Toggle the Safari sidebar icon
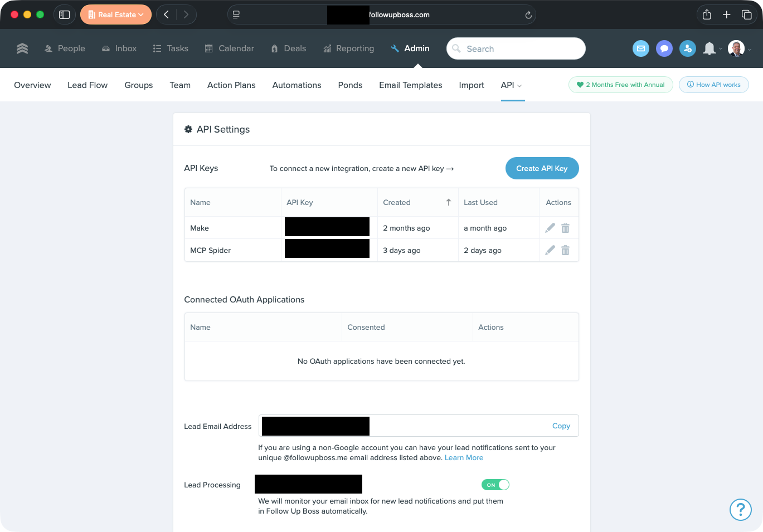 click(65, 14)
